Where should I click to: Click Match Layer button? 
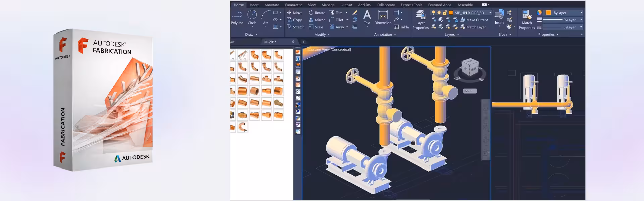pos(473,27)
